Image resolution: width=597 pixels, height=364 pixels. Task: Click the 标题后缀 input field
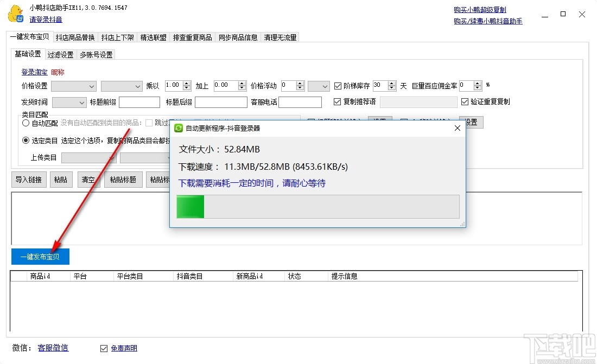(x=221, y=102)
